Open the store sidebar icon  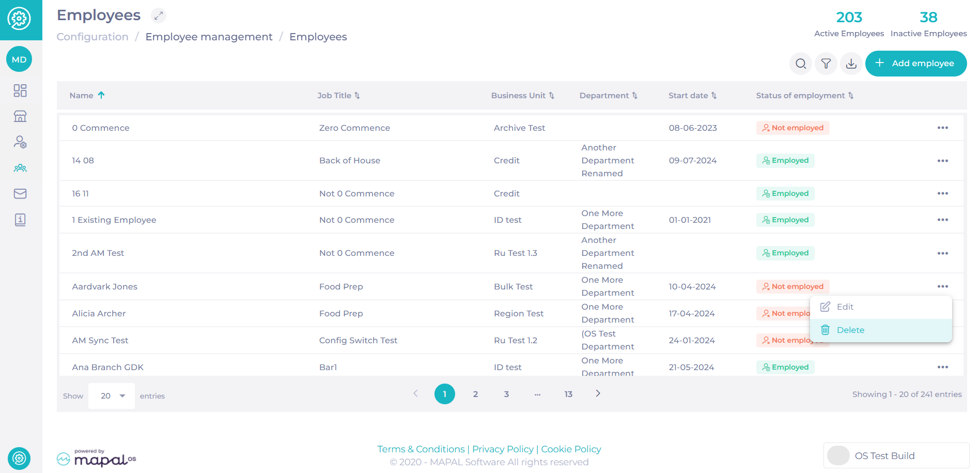point(20,116)
